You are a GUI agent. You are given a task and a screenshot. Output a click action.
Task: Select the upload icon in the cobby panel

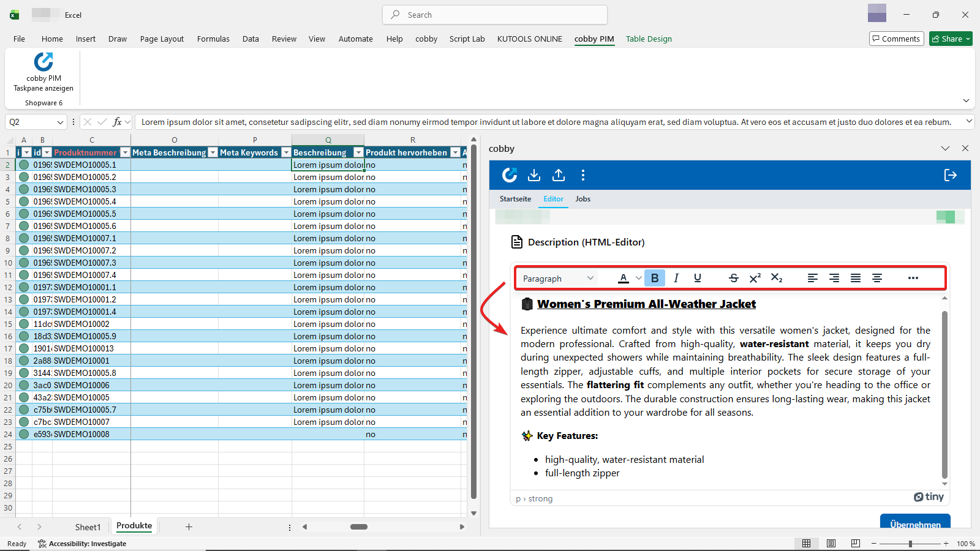click(558, 175)
